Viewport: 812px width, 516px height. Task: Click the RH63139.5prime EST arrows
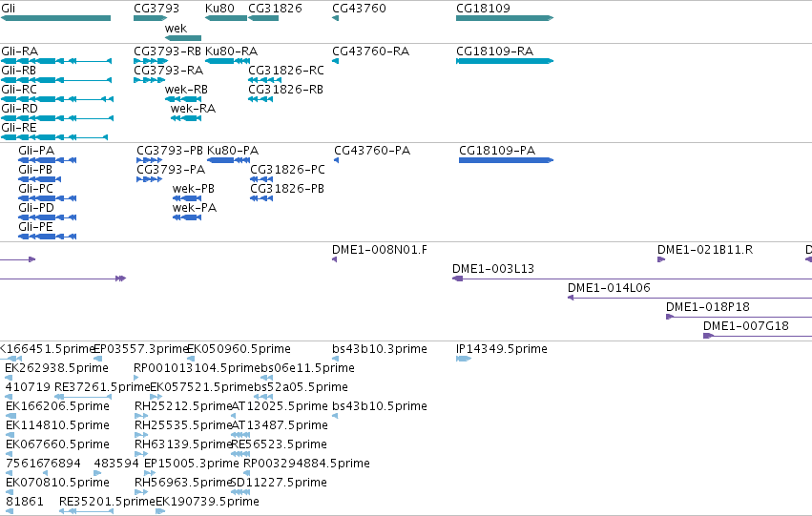click(141, 454)
